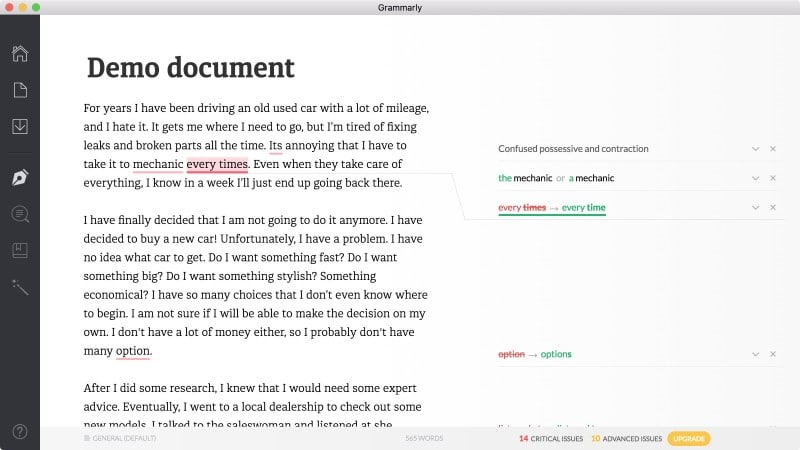Screen dimensions: 800x450
Task: Click the 'Demo document' title
Action: pyautogui.click(x=191, y=67)
